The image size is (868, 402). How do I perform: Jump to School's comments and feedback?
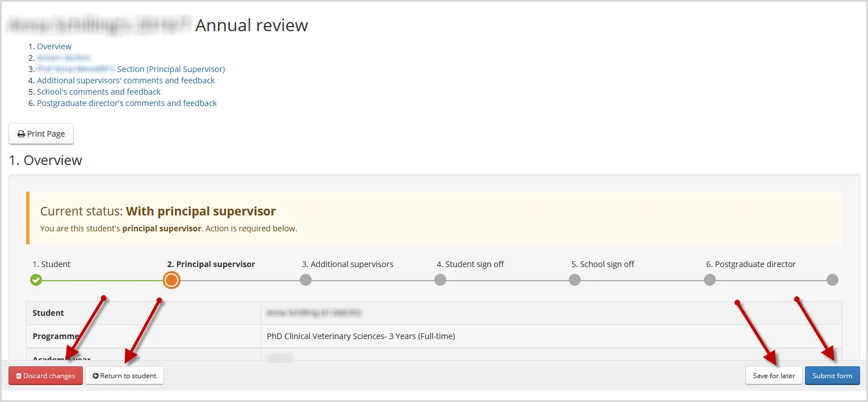99,92
